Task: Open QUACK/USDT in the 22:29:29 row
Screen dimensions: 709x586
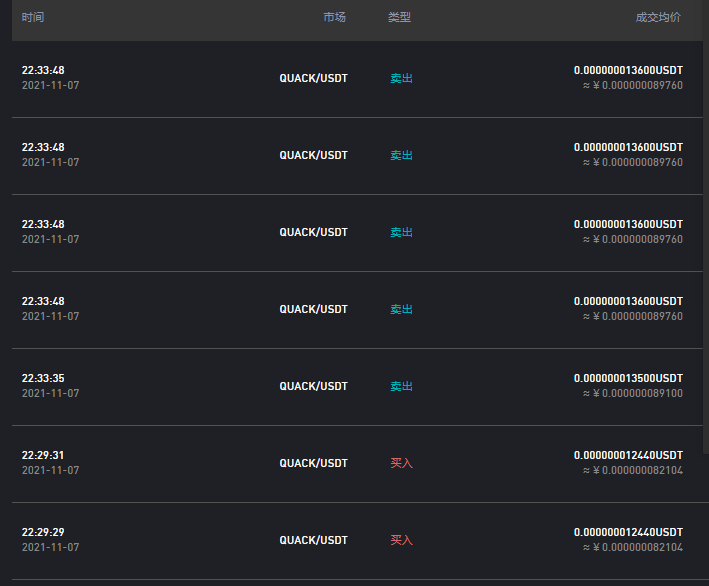Action: (x=313, y=540)
